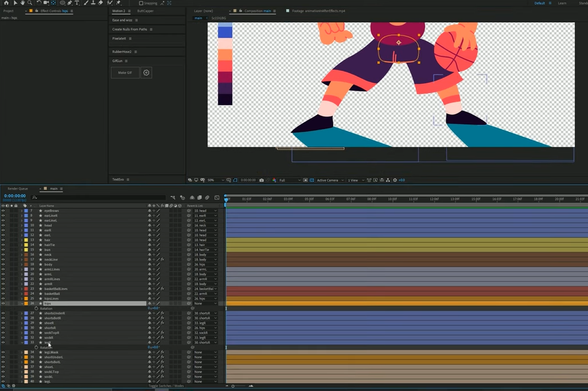Switch to the ButtCapper panel tab
588x391 pixels.
click(146, 11)
